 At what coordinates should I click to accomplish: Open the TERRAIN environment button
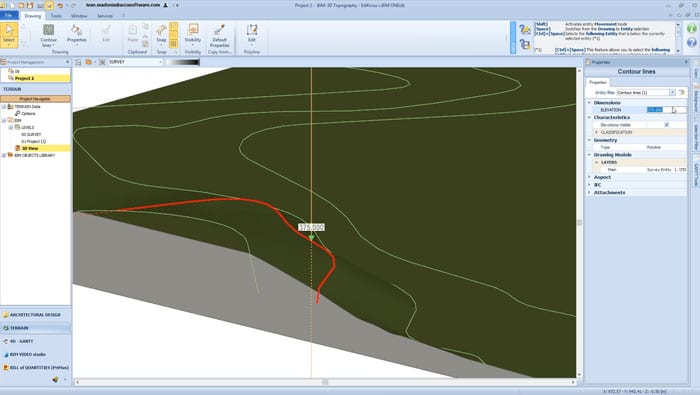[x=35, y=328]
